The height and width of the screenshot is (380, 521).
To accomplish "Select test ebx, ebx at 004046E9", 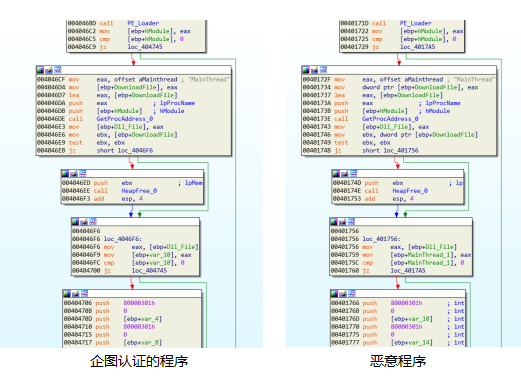I will [81, 143].
